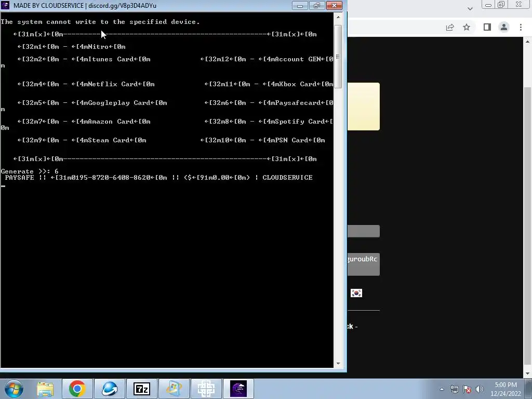Image resolution: width=532 pixels, height=399 pixels.
Task: Click the grey box ending in 'guroubRc'
Action: coord(363,264)
